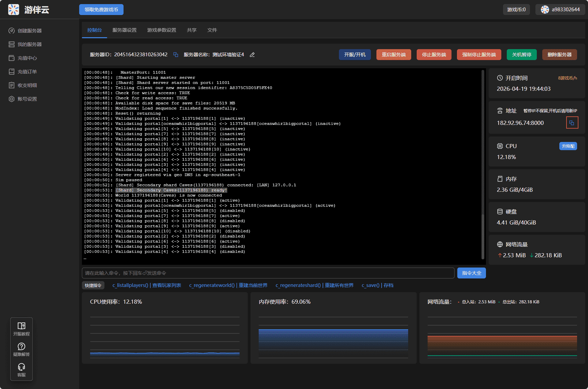This screenshot has width=588, height=389.
Task: Click the clock icon beside 开启时间
Action: click(500, 78)
